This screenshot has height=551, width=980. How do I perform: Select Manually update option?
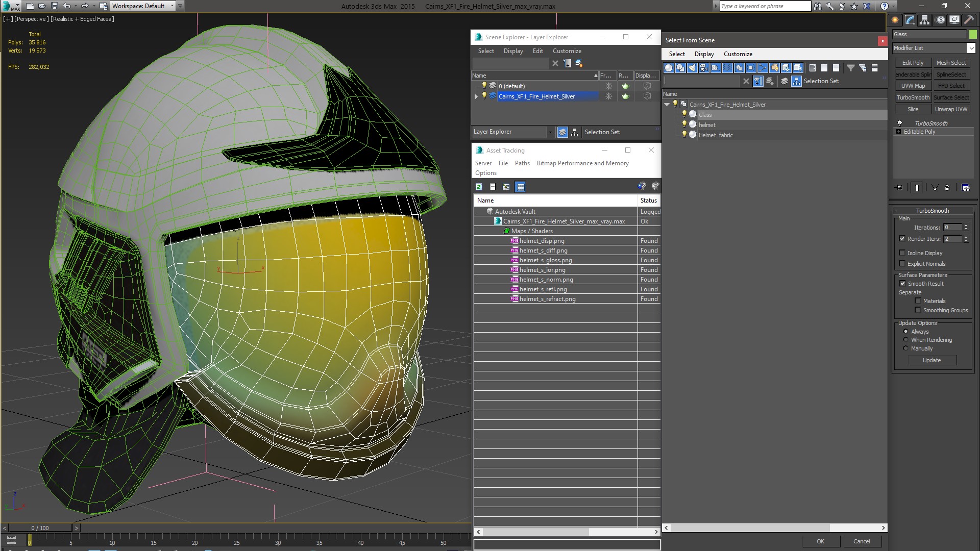click(905, 348)
